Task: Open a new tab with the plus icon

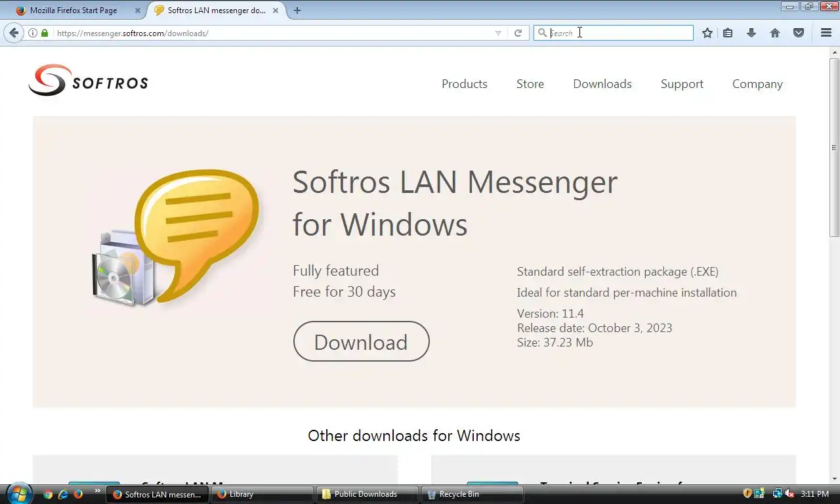Action: pyautogui.click(x=297, y=10)
